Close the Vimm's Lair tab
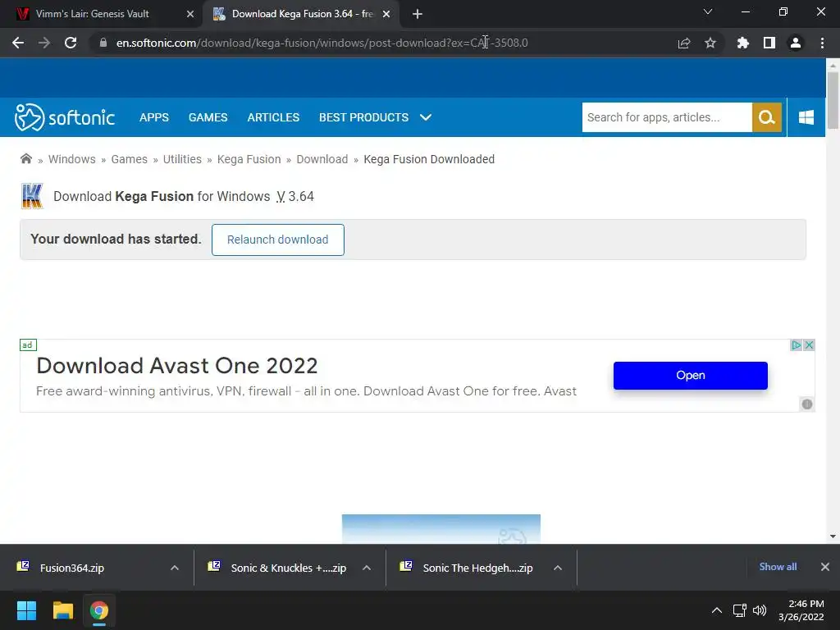The image size is (840, 630). click(x=190, y=14)
